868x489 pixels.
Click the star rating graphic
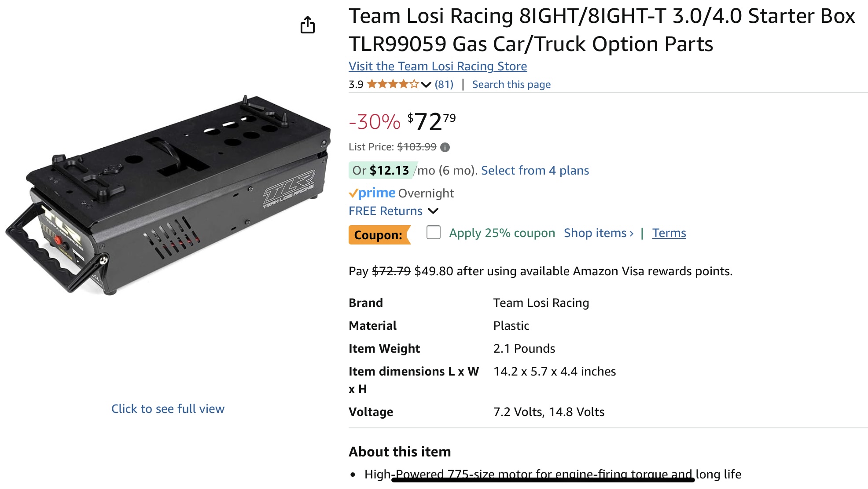393,84
